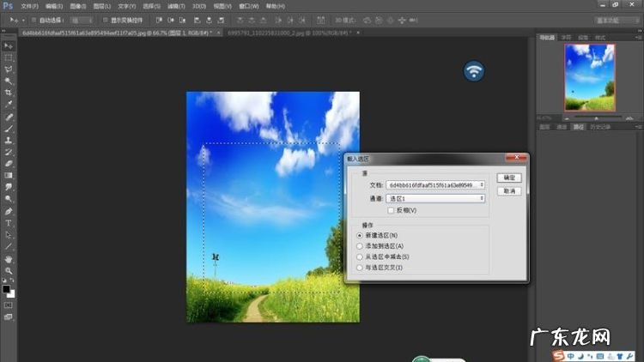Select the Crop tool
The image size is (644, 362).
pos(9,93)
